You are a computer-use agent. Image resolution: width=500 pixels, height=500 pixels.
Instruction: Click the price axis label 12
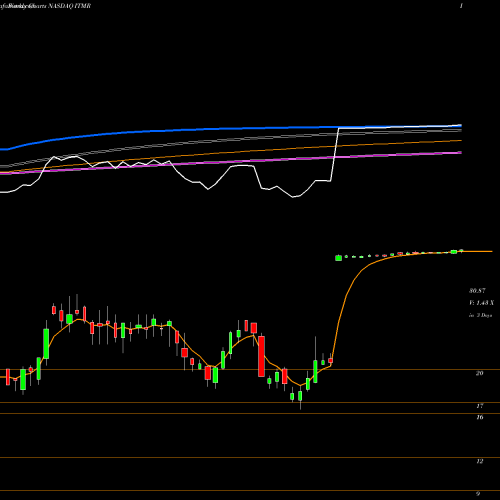(479, 461)
